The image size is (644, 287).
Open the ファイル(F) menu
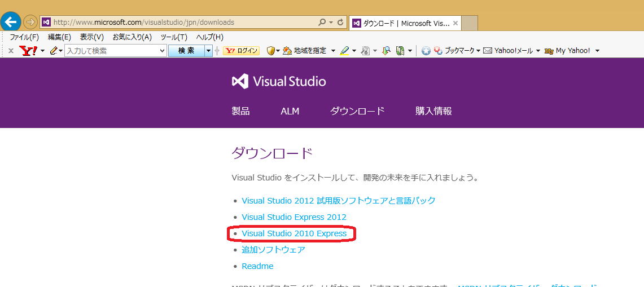click(24, 37)
